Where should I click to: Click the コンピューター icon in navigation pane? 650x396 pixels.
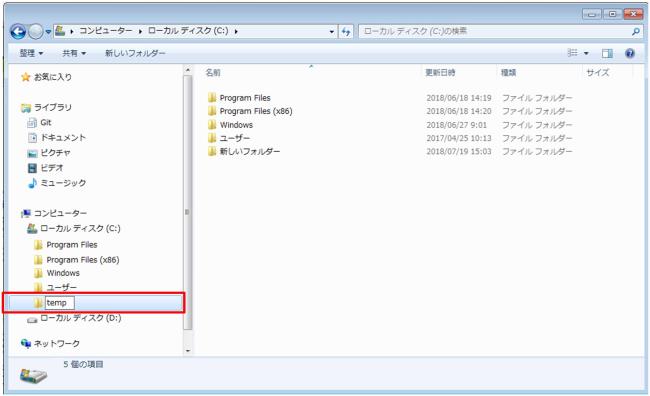pyautogui.click(x=26, y=213)
